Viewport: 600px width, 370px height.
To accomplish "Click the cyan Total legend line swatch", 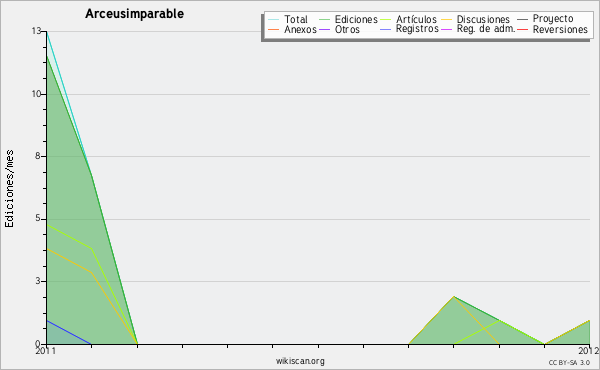I will [274, 20].
